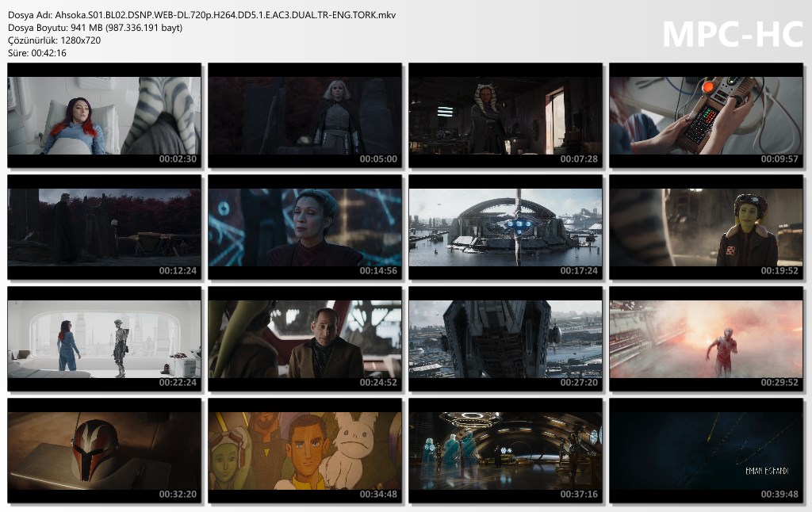812x512 pixels.
Task: Select the "00:27:20" timestamp text
Action: coord(579,383)
